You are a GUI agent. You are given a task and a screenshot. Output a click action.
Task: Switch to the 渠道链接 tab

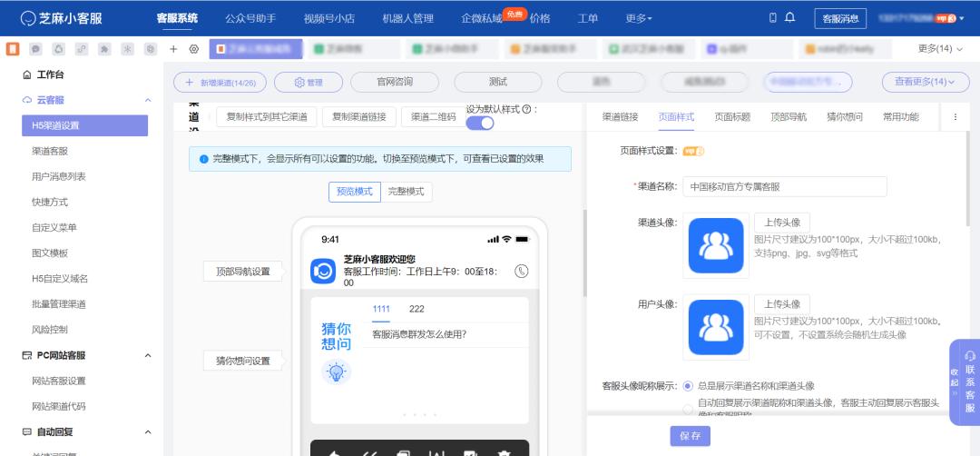click(x=620, y=117)
